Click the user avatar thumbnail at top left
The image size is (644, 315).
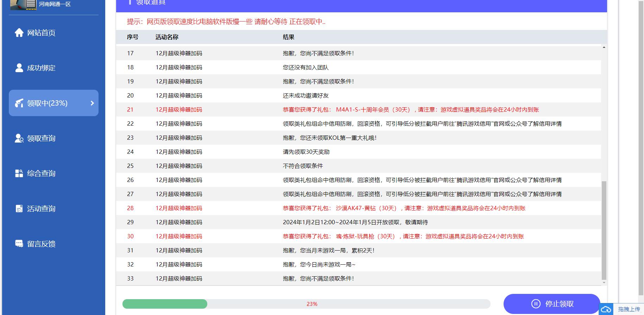[23, 5]
